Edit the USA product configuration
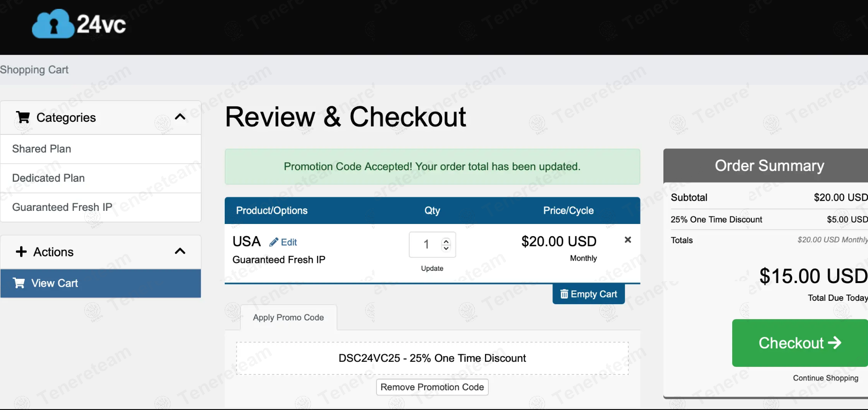Viewport: 868px width, 410px height. (x=283, y=242)
